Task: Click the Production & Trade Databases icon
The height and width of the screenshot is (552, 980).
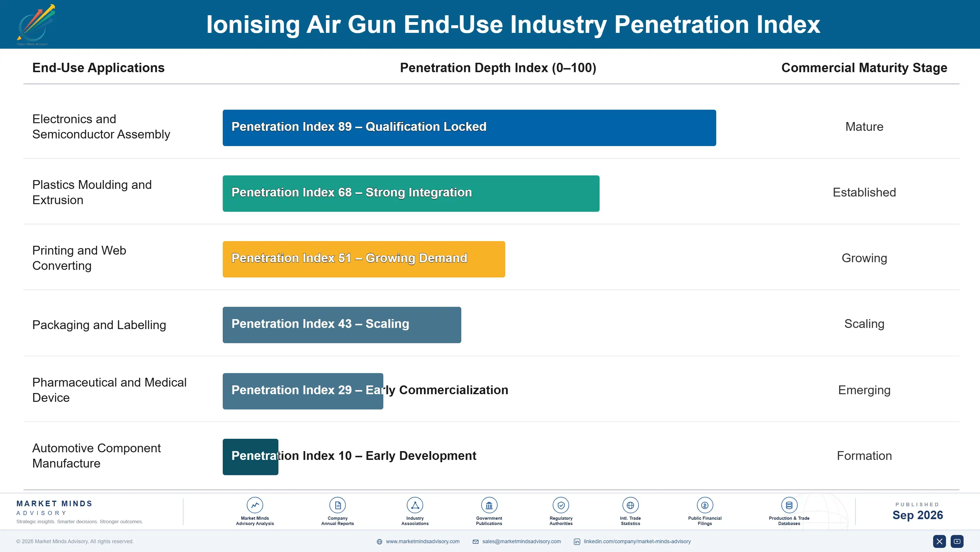Action: pyautogui.click(x=789, y=505)
